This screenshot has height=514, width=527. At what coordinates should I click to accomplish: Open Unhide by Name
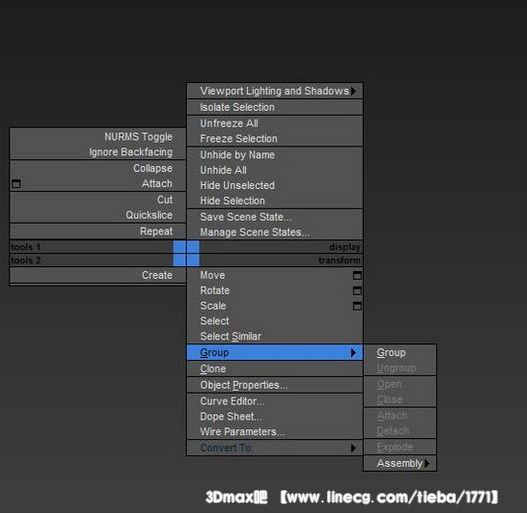point(275,155)
